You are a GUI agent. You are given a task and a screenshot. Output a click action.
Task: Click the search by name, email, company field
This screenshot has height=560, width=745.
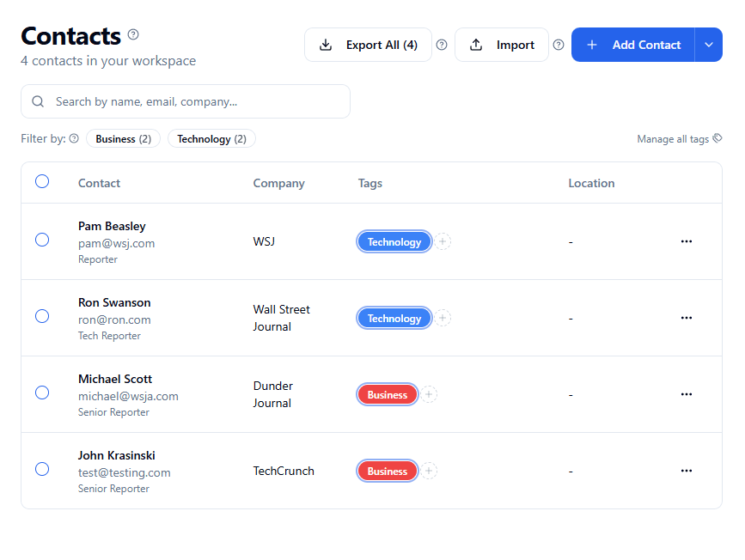[185, 100]
